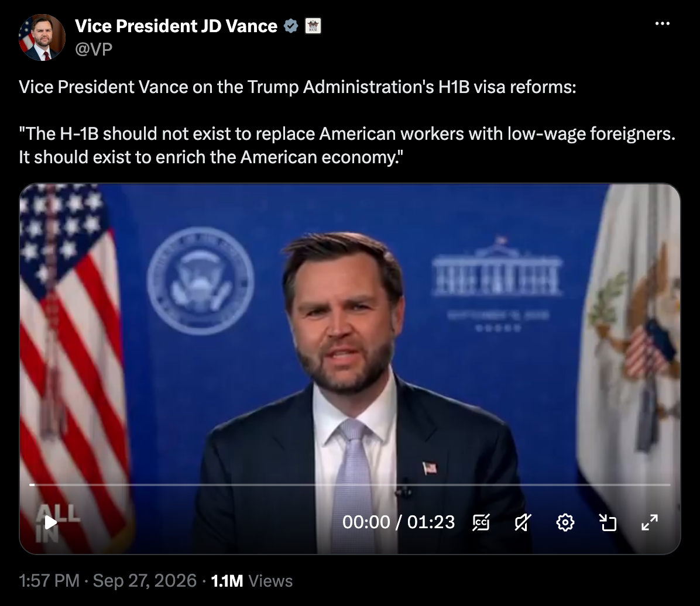The height and width of the screenshot is (606, 700).
Task: Enter picture-in-picture mode
Action: (x=608, y=522)
